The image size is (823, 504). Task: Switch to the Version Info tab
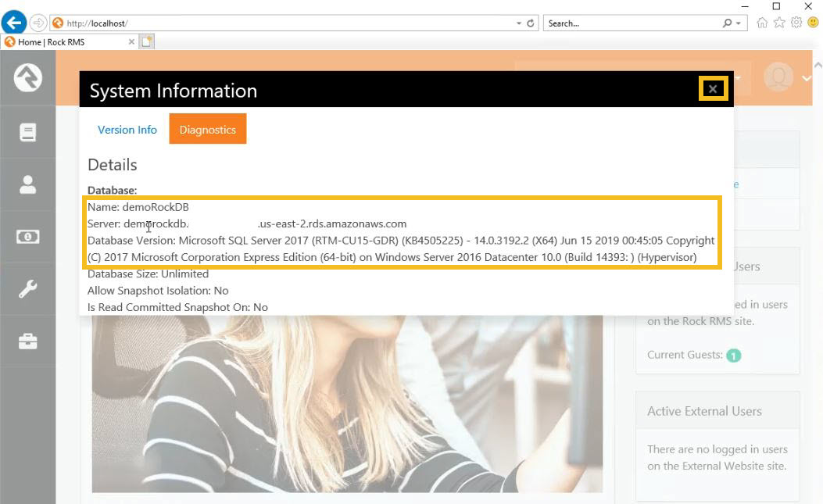[127, 130]
